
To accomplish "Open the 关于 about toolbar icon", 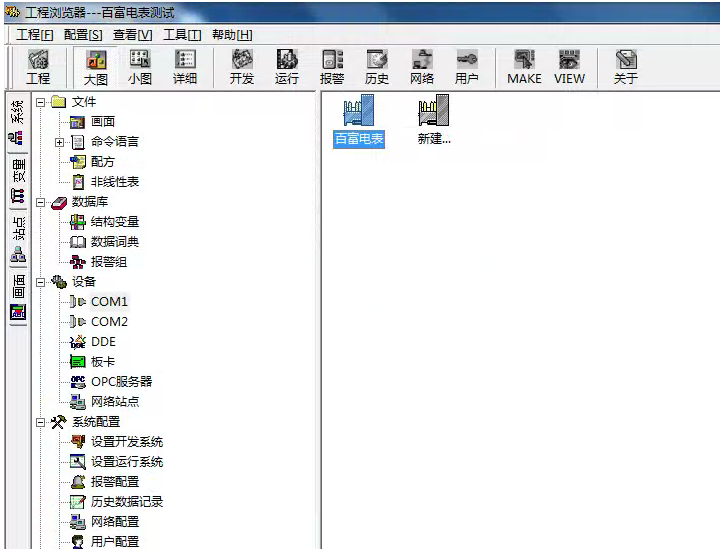I will point(626,67).
